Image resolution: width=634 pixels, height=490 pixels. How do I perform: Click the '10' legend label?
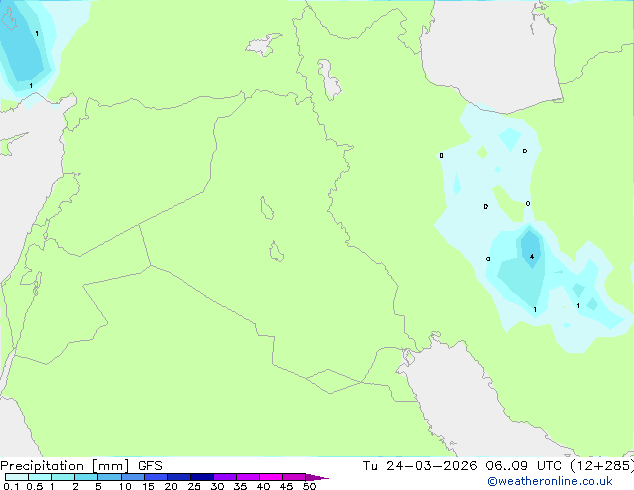[125, 486]
